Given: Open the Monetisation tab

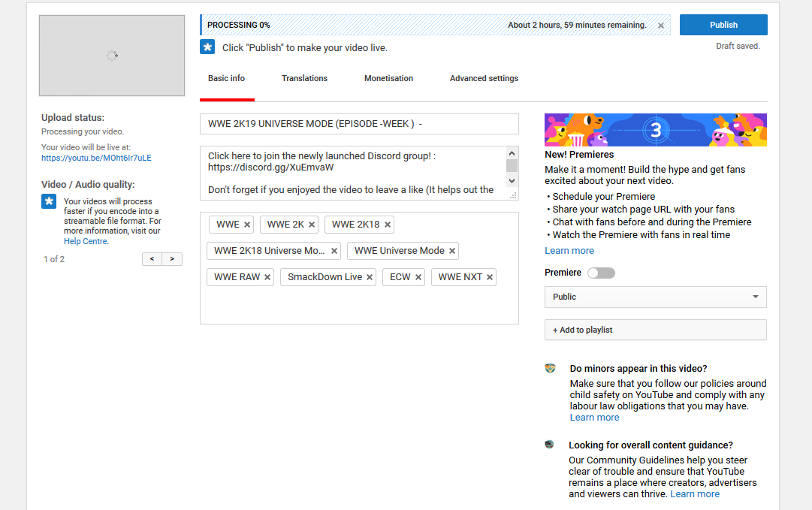Looking at the screenshot, I should (x=388, y=78).
